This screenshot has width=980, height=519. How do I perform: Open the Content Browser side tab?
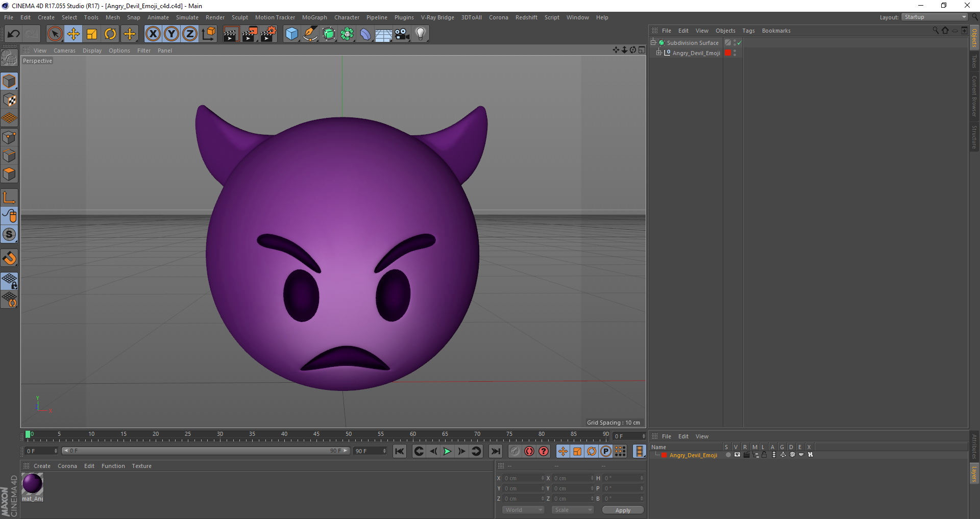point(974,96)
